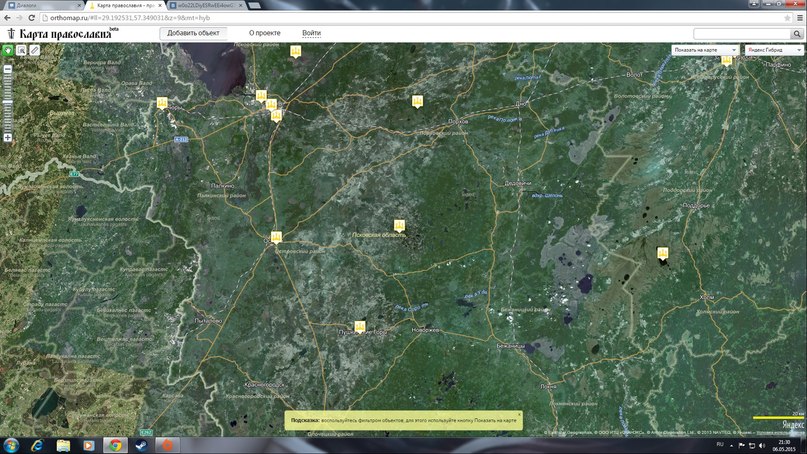Click the Войти login link

[x=311, y=33]
